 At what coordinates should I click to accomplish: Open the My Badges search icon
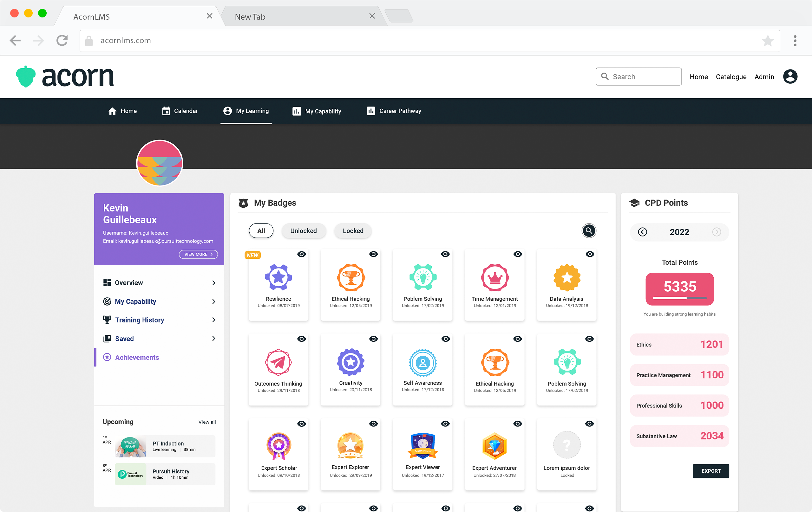click(589, 230)
